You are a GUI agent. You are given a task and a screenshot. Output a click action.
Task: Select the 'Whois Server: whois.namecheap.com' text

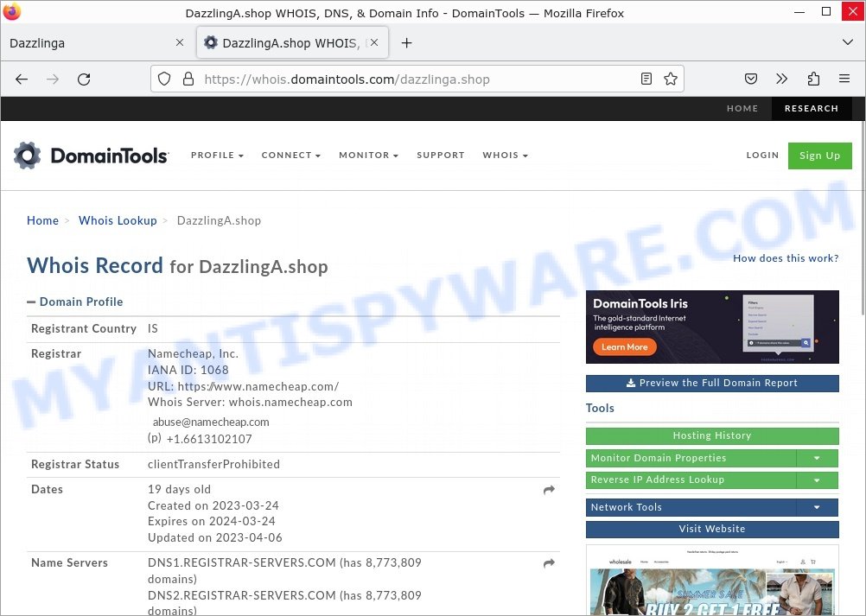(250, 402)
